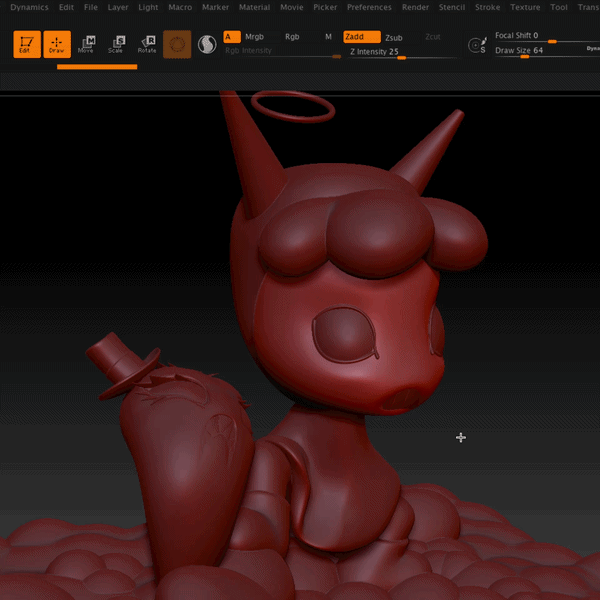Open the Tool menu
600x600 pixels.
click(559, 7)
